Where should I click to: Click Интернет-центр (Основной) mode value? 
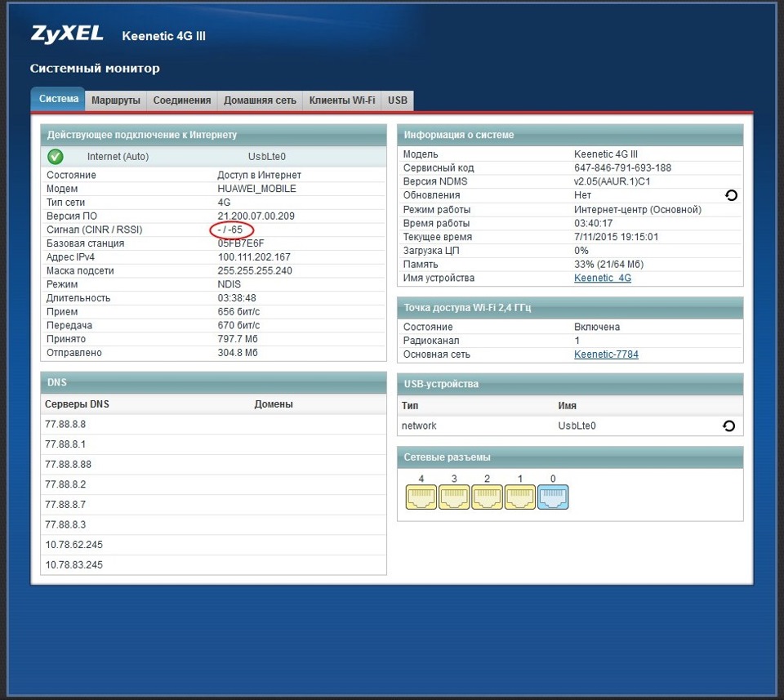[638, 209]
